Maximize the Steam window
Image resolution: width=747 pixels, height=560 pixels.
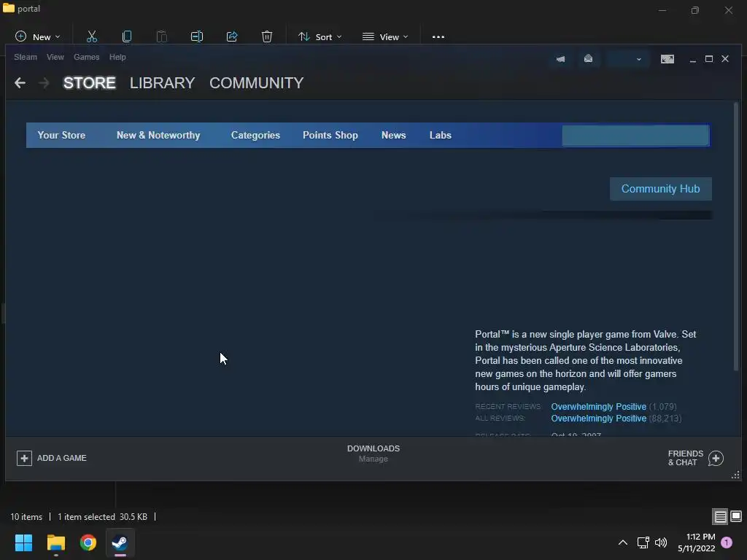click(x=709, y=58)
